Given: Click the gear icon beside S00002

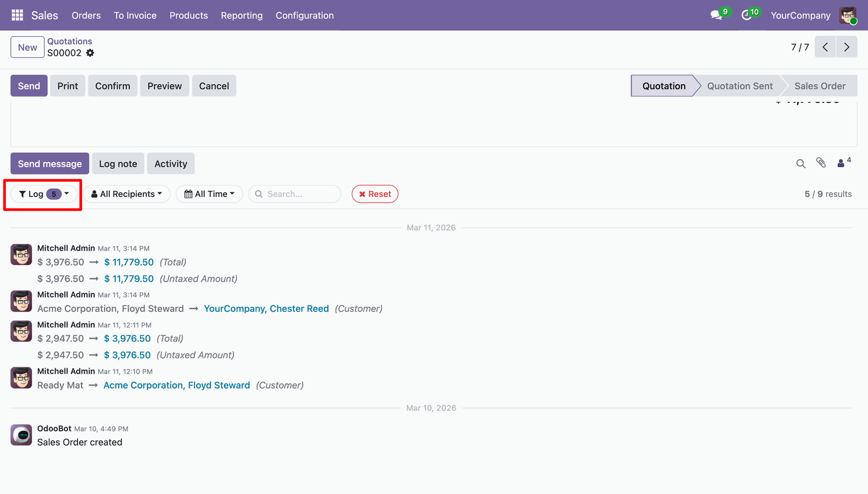Looking at the screenshot, I should click(x=90, y=53).
